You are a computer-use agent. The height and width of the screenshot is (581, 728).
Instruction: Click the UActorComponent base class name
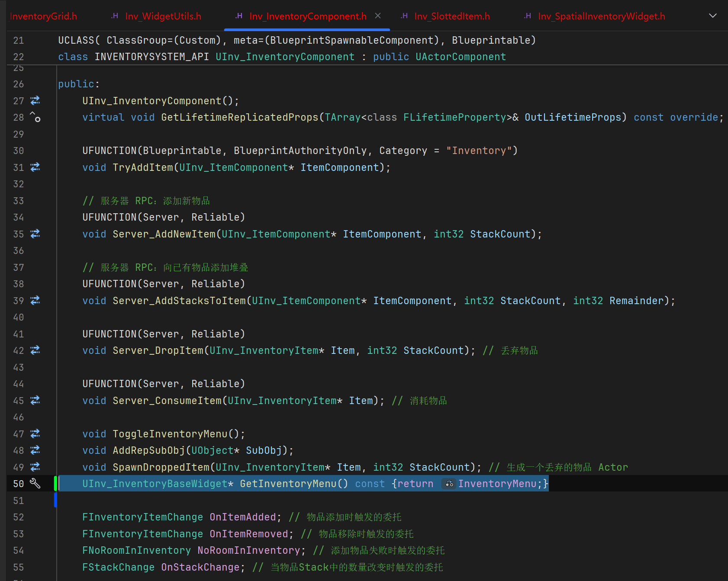tap(461, 57)
